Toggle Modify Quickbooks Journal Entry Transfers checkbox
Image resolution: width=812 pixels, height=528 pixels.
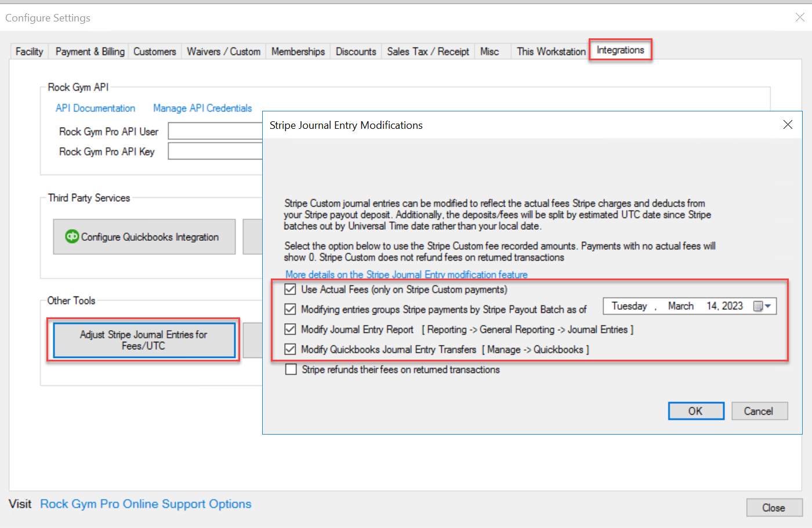[291, 349]
